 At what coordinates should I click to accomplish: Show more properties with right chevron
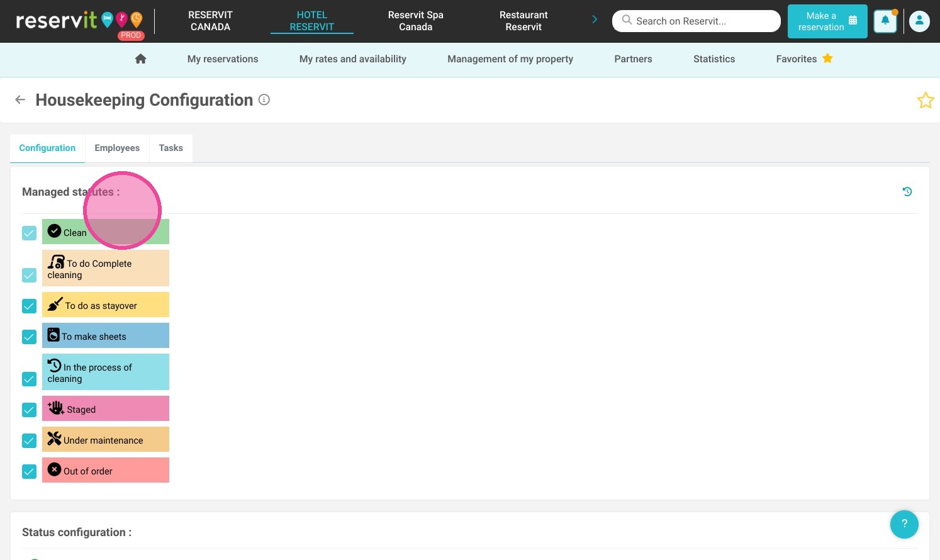[x=595, y=20]
